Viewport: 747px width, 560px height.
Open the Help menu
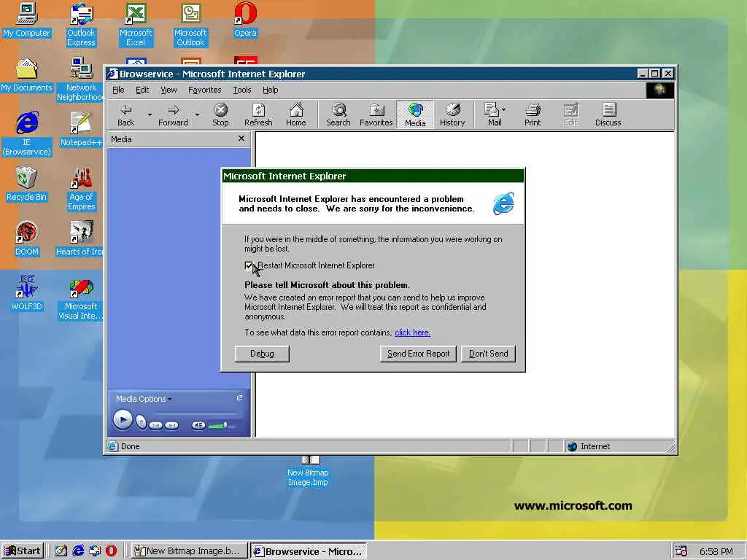pos(270,90)
